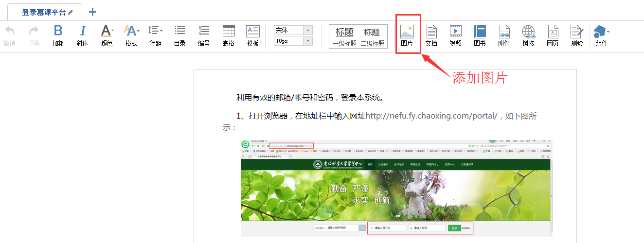Expand the Color tool dropdown arrow

(113, 31)
